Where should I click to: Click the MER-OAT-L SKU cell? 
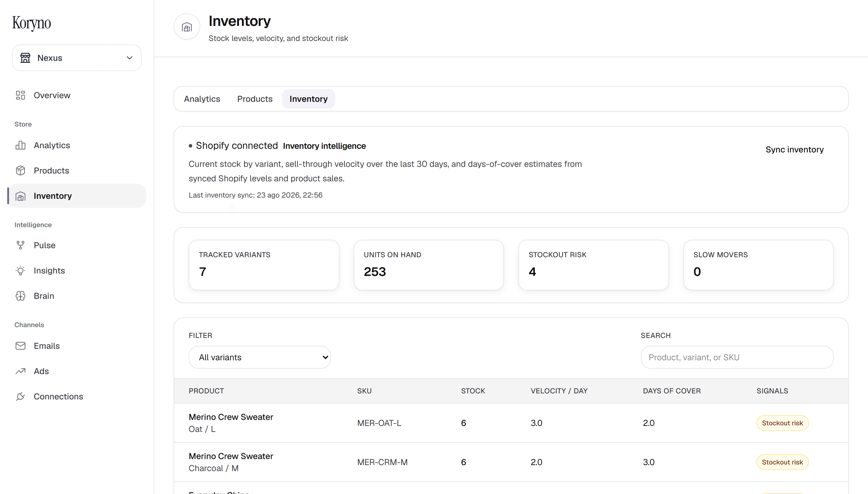379,423
